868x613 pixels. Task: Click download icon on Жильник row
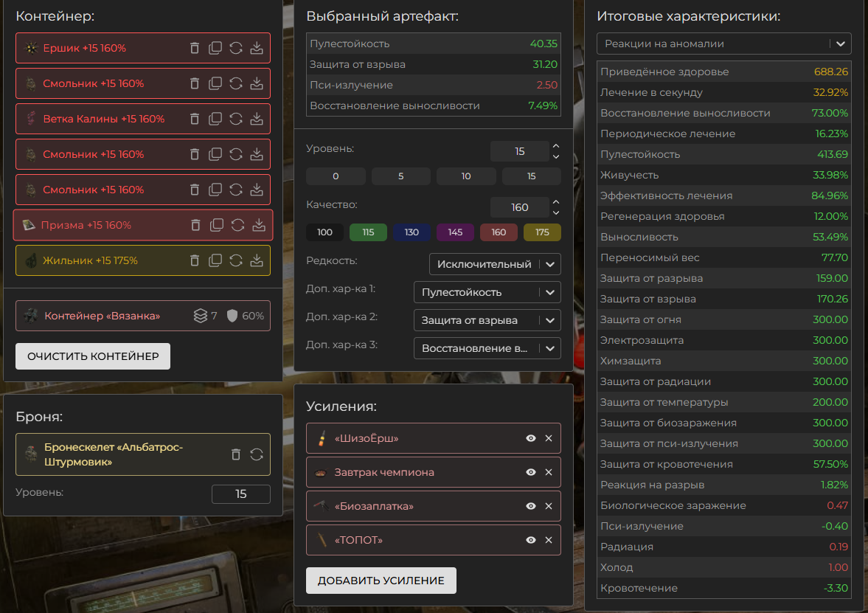click(257, 260)
